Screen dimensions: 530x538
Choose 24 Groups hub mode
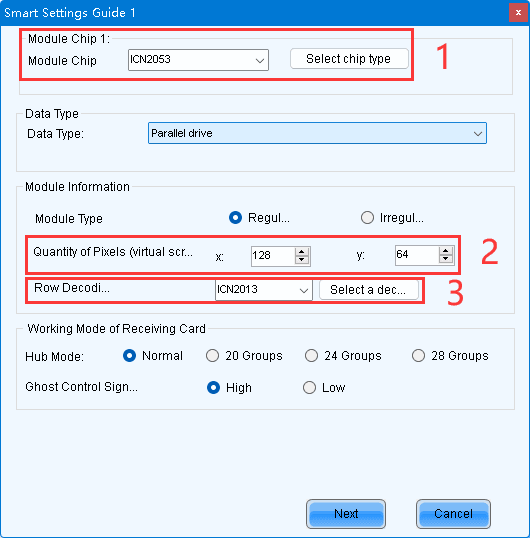pyautogui.click(x=311, y=355)
